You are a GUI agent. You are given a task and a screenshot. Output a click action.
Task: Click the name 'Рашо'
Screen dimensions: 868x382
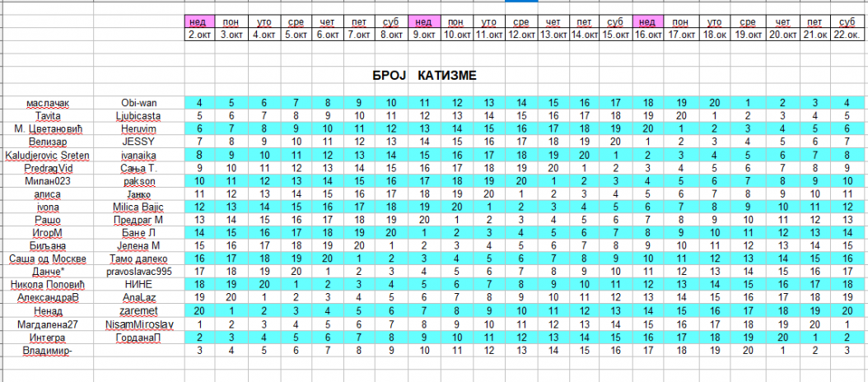click(x=46, y=219)
